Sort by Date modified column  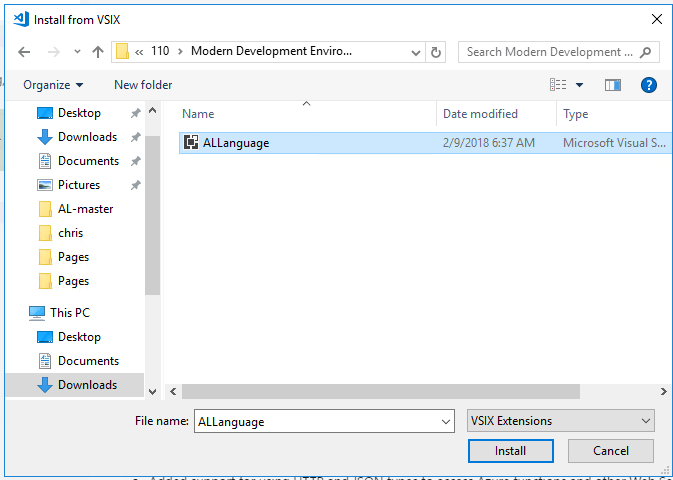click(x=480, y=114)
